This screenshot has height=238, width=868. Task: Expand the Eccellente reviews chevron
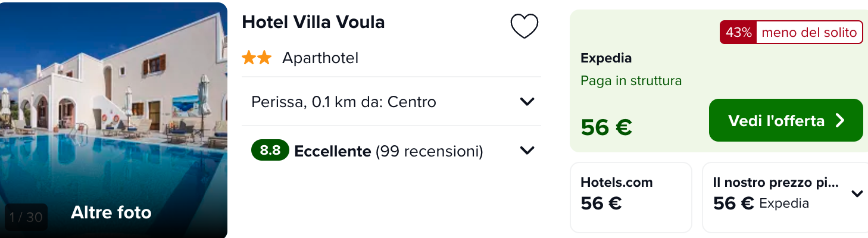pos(527,151)
